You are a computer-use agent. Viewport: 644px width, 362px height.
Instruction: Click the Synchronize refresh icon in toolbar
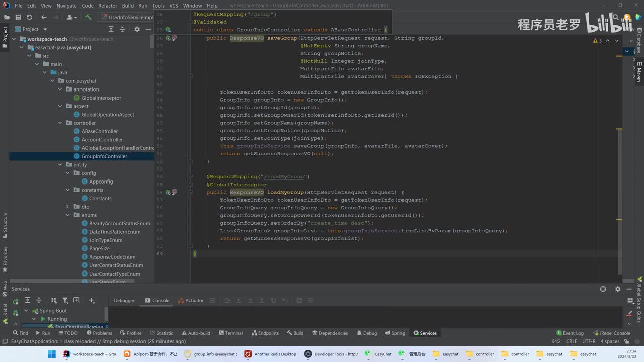(29, 17)
